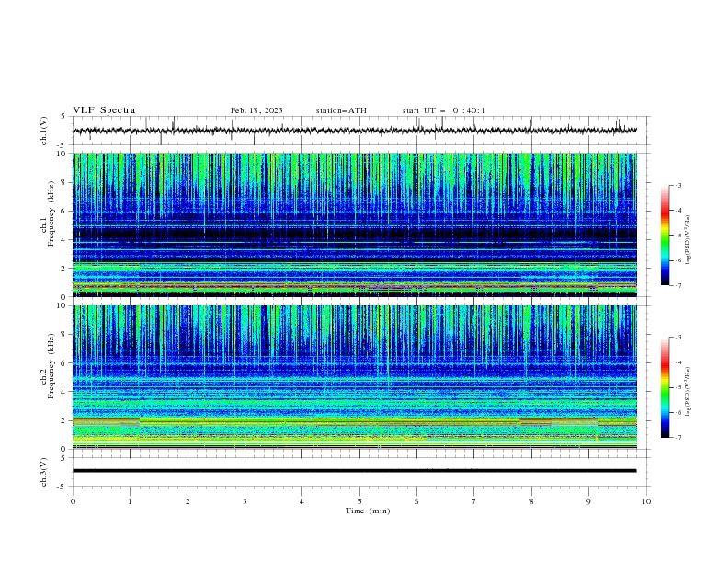
Task: Click the ch.3 flat waveform trace
Action: click(x=354, y=471)
